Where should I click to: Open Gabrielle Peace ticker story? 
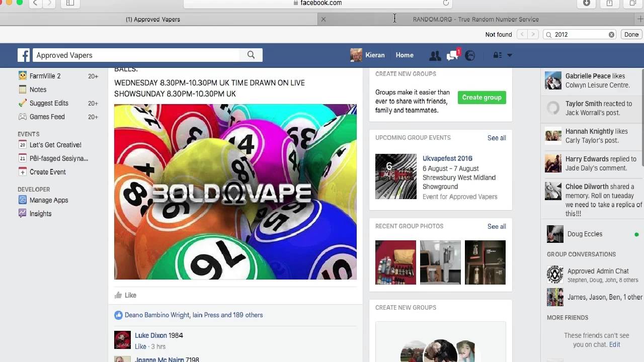[592, 80]
